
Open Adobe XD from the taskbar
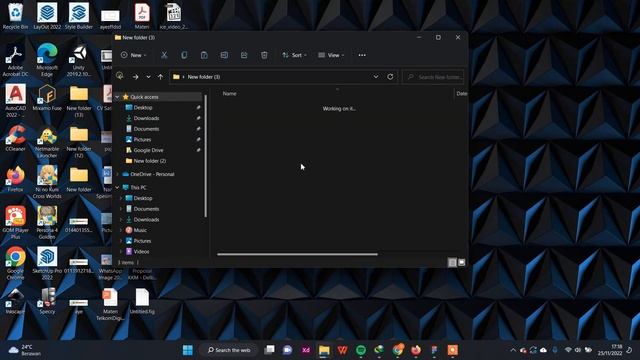tap(306, 350)
